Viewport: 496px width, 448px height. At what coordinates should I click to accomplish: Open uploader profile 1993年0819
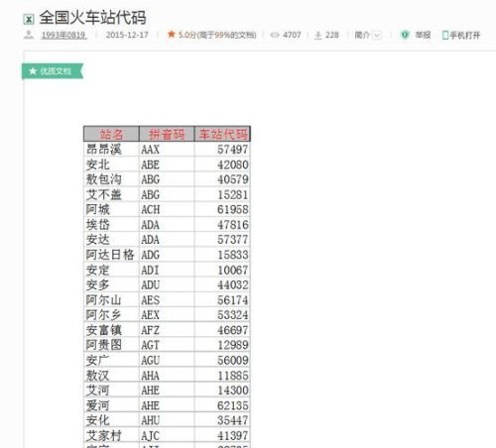[63, 35]
